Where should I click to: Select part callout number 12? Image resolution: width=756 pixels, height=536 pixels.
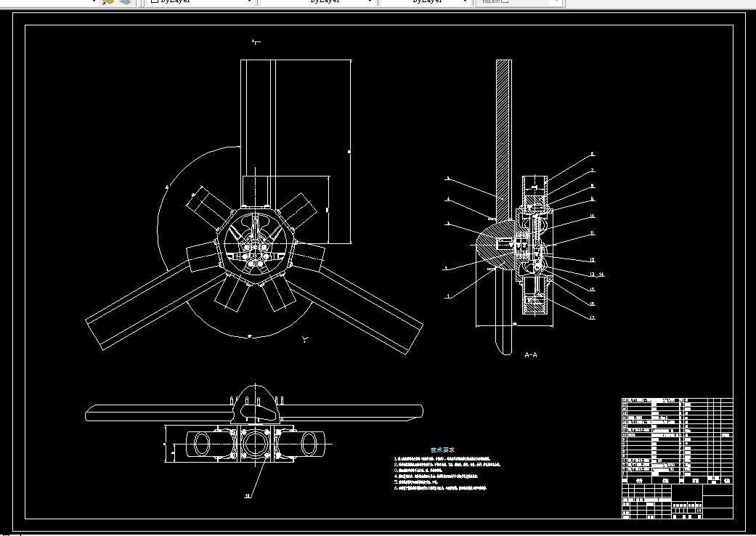click(592, 260)
